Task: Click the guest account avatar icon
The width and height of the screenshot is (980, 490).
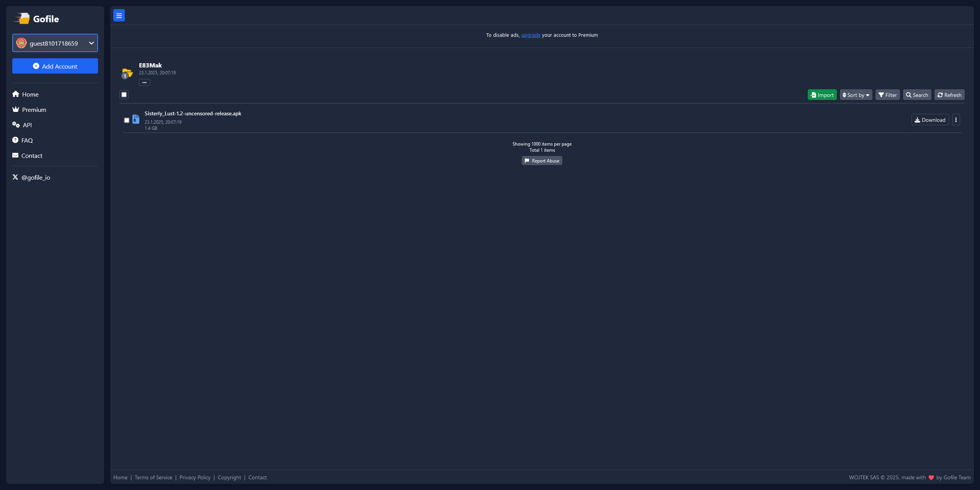Action: point(21,43)
